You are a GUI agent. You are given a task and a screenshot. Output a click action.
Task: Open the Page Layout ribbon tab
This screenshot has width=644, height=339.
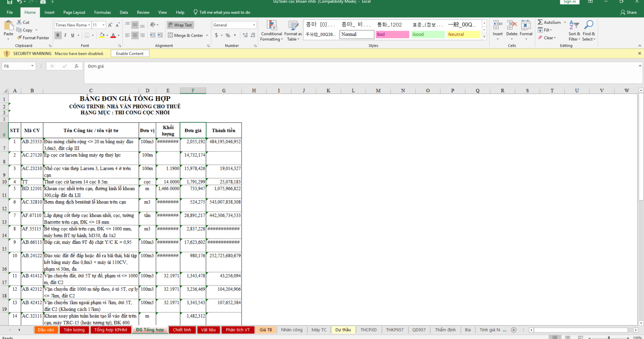(x=74, y=12)
